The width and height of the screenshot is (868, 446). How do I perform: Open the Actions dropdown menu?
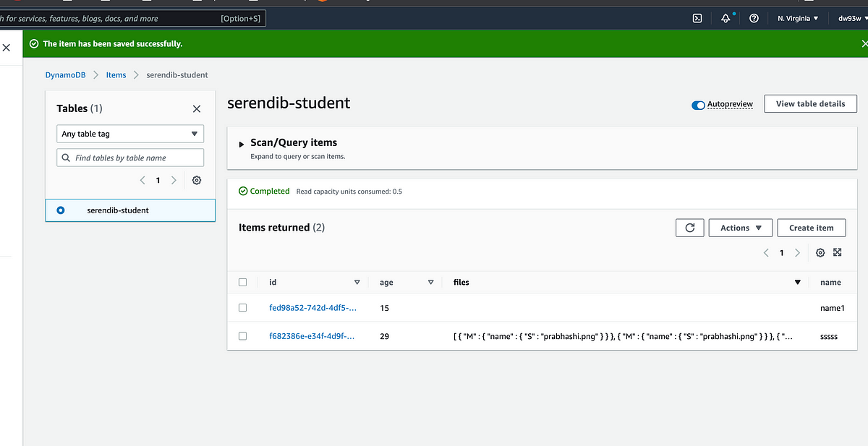(741, 228)
